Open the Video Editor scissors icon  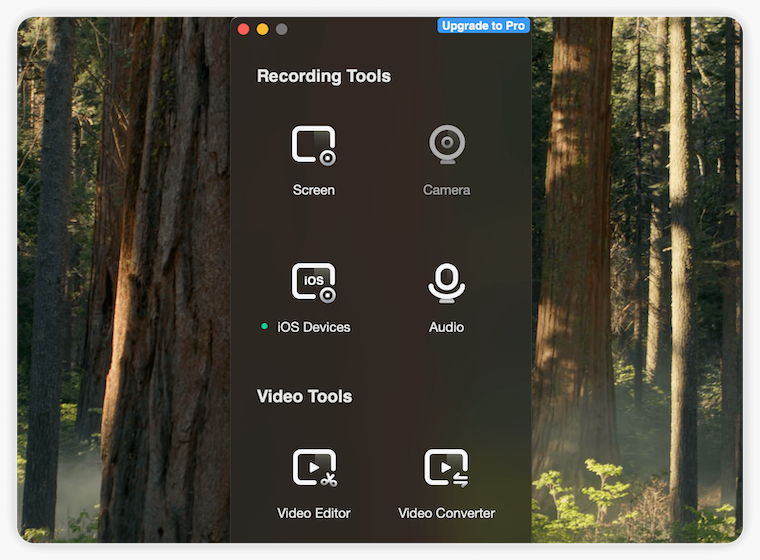314,467
